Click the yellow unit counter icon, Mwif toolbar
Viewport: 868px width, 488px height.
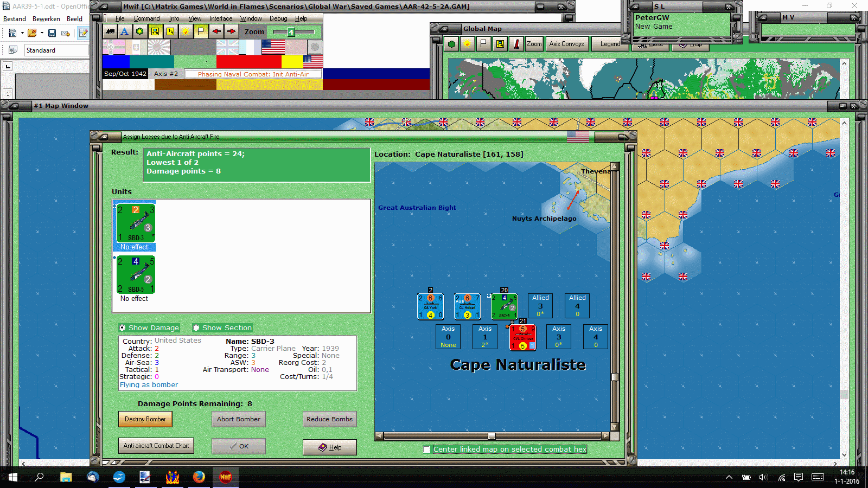click(155, 31)
